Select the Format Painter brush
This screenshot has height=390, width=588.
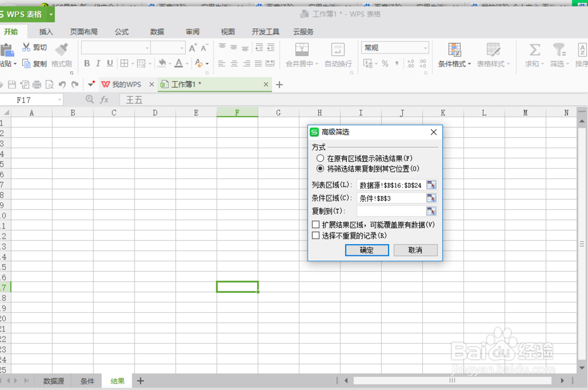[x=62, y=49]
